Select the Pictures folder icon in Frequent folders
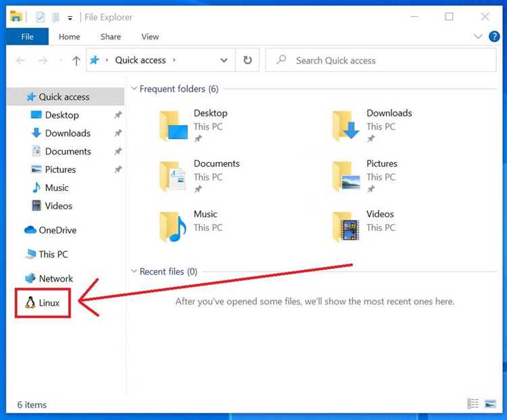The image size is (507, 420). (x=346, y=176)
